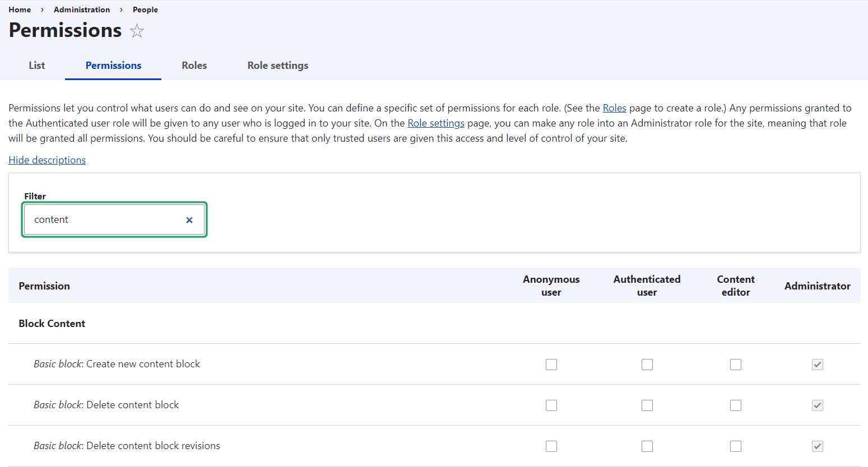Clear the filter using the X icon
The image size is (868, 467).
(x=189, y=220)
